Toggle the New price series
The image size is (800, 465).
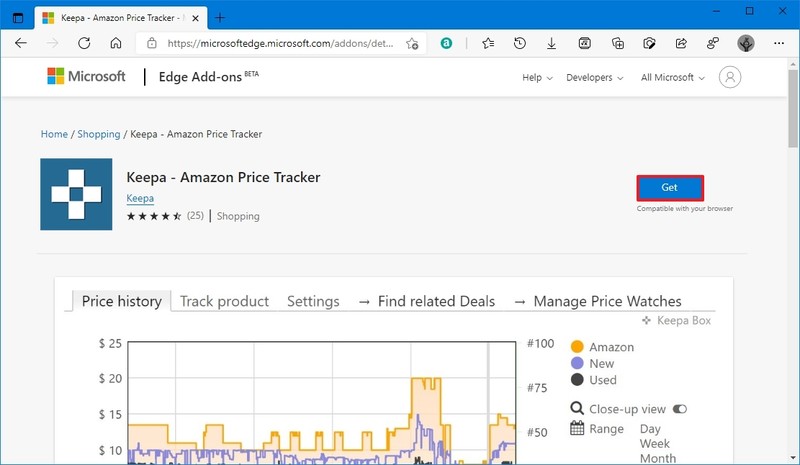(x=592, y=363)
